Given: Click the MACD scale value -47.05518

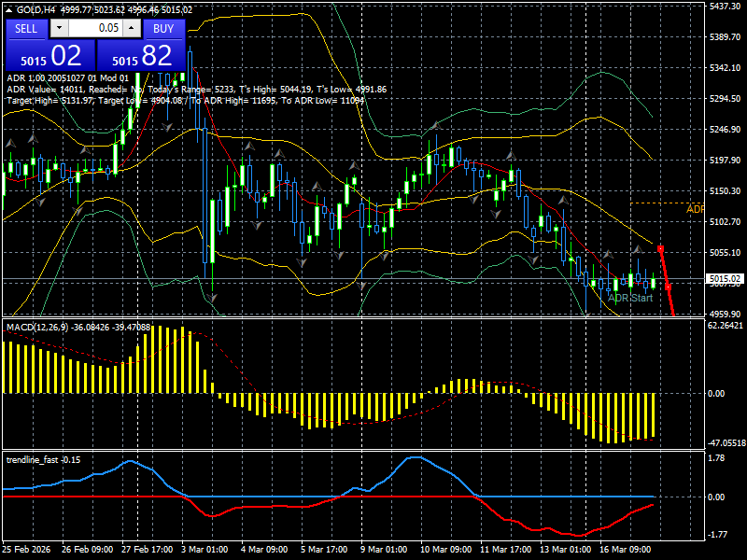Looking at the screenshot, I should [726, 443].
